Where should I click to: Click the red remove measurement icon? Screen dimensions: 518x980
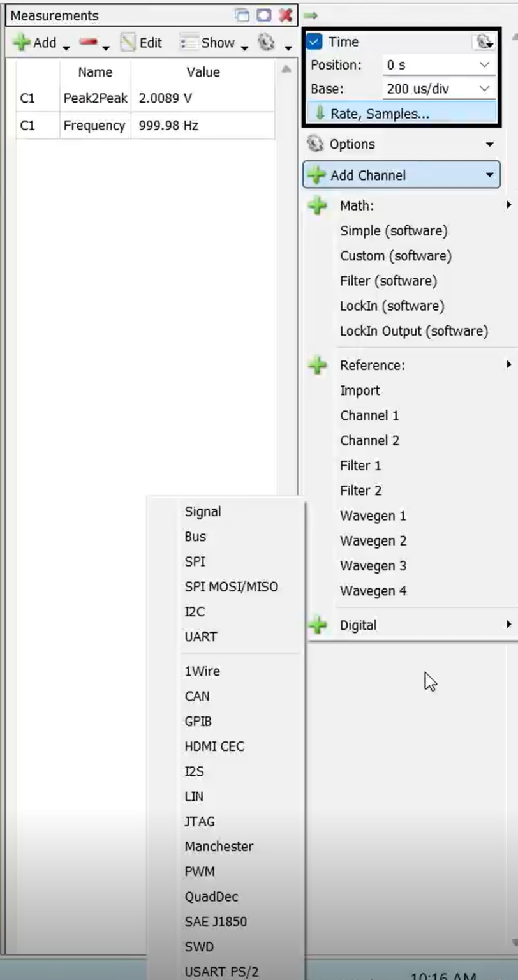point(89,42)
